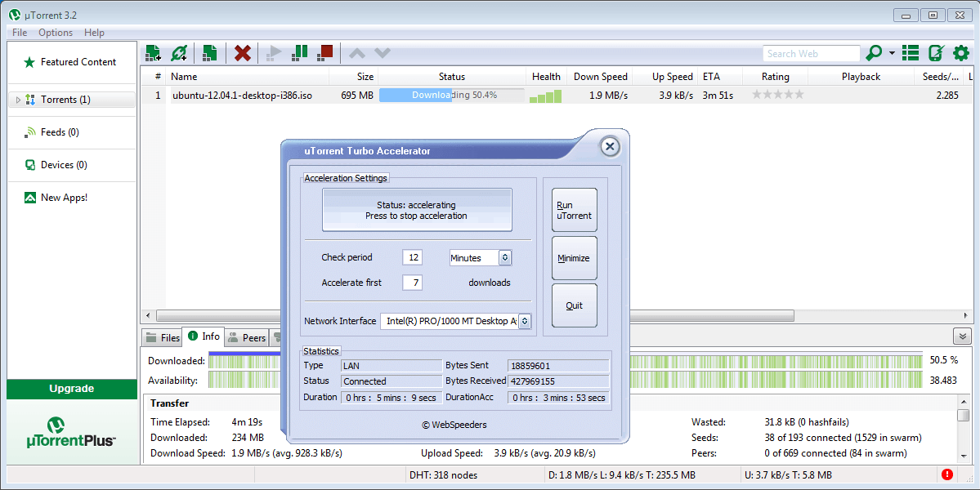The height and width of the screenshot is (490, 980).
Task: Click the remote devices icon in toolbar
Action: (937, 53)
